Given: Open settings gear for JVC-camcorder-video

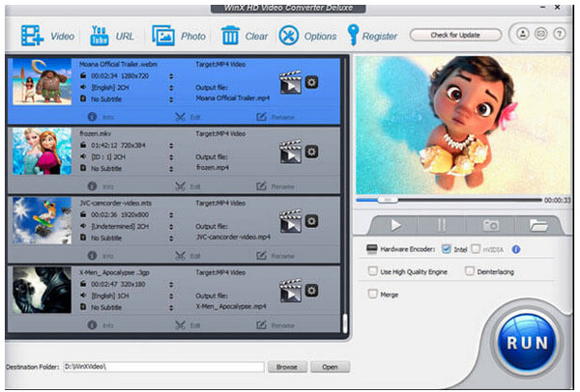Looking at the screenshot, I should 311,221.
